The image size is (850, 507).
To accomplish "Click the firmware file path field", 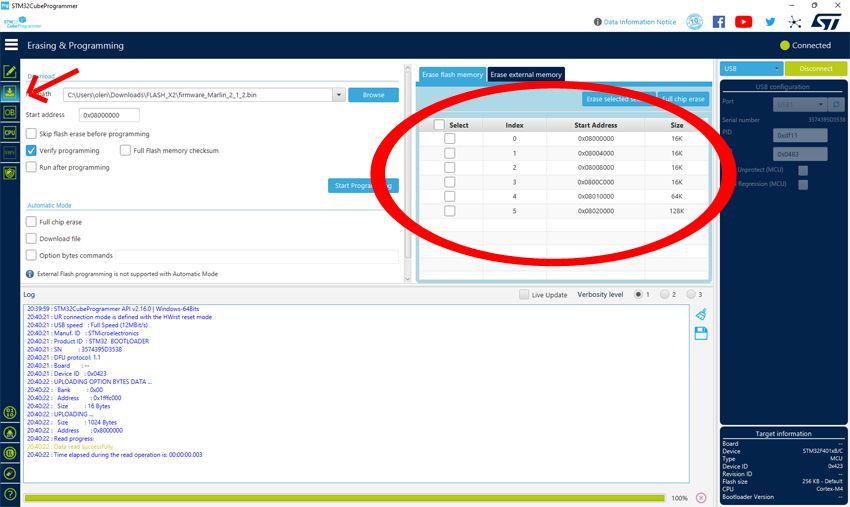I will tap(198, 95).
